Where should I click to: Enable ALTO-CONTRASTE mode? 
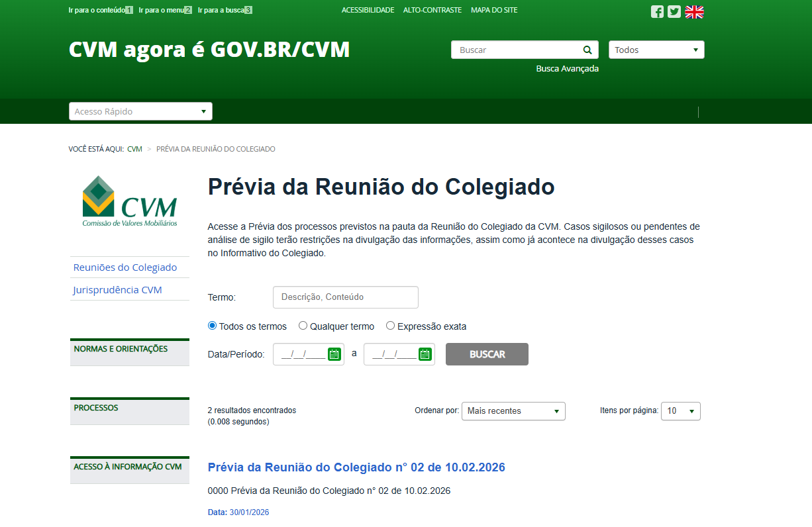pyautogui.click(x=432, y=10)
